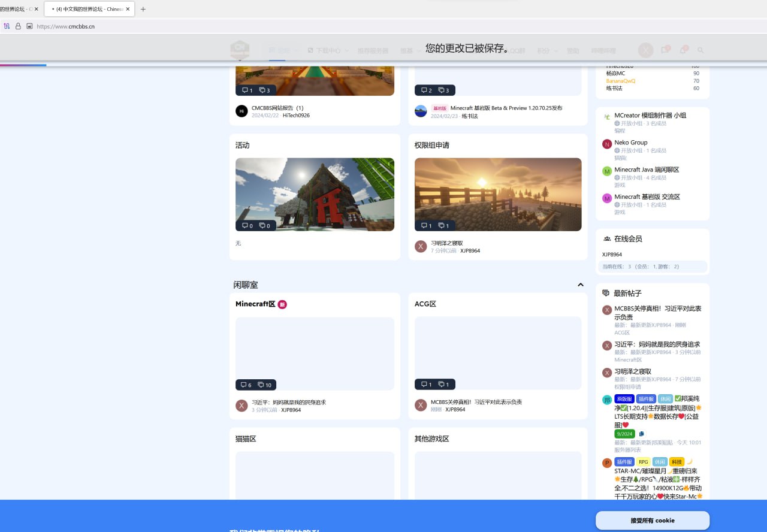The height and width of the screenshot is (532, 767).
Task: Open the 最新帖子 widget heading
Action: point(627,293)
